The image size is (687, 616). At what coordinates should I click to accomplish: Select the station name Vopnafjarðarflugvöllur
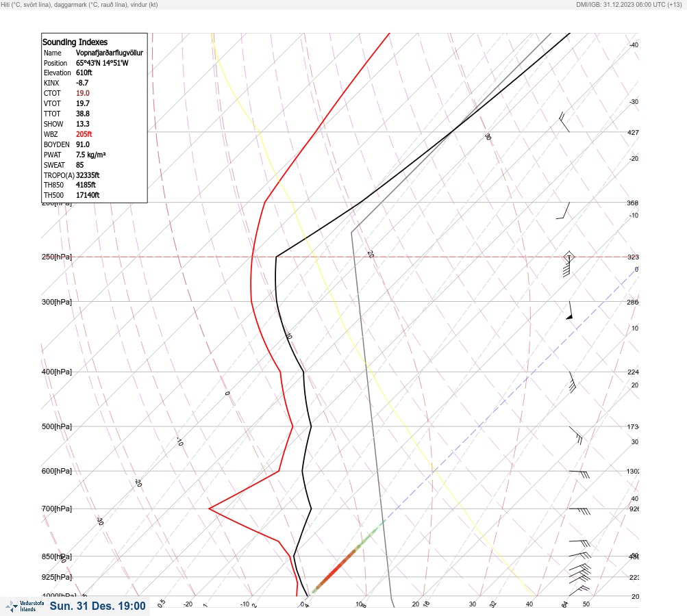coord(110,53)
